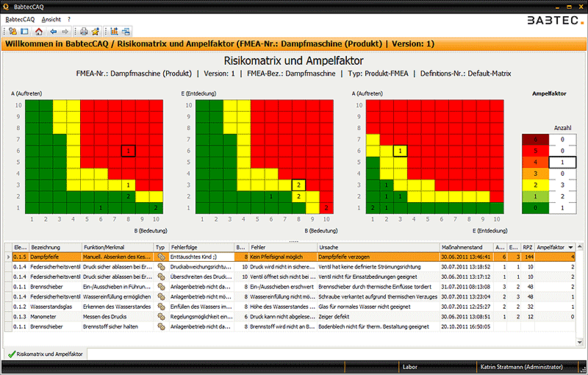Click the table scrollbar down arrow
588x375 pixels.
580,342
